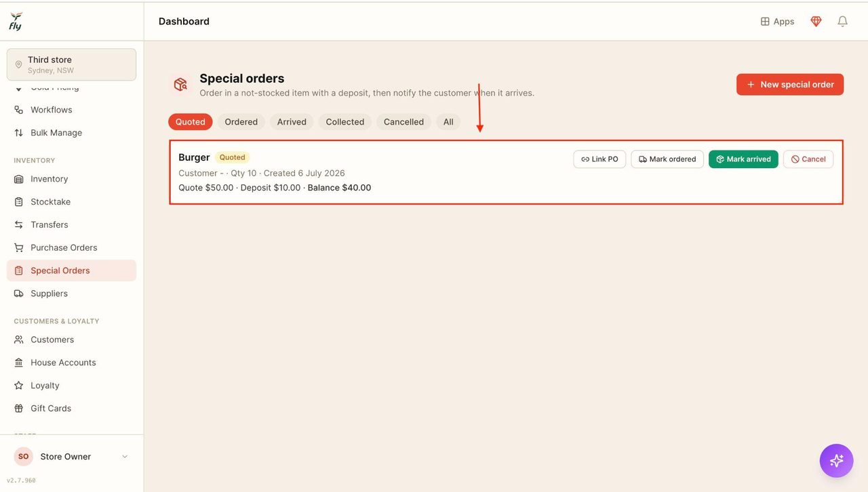Click the SO user avatar
The image size is (868, 492).
tap(24, 457)
